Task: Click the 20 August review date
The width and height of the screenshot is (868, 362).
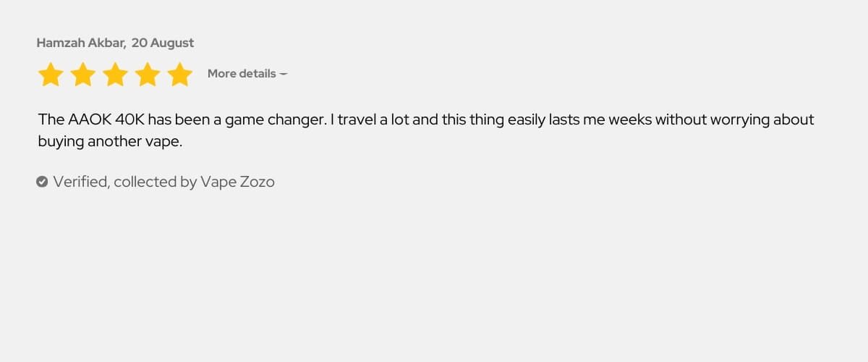Action: tap(163, 43)
